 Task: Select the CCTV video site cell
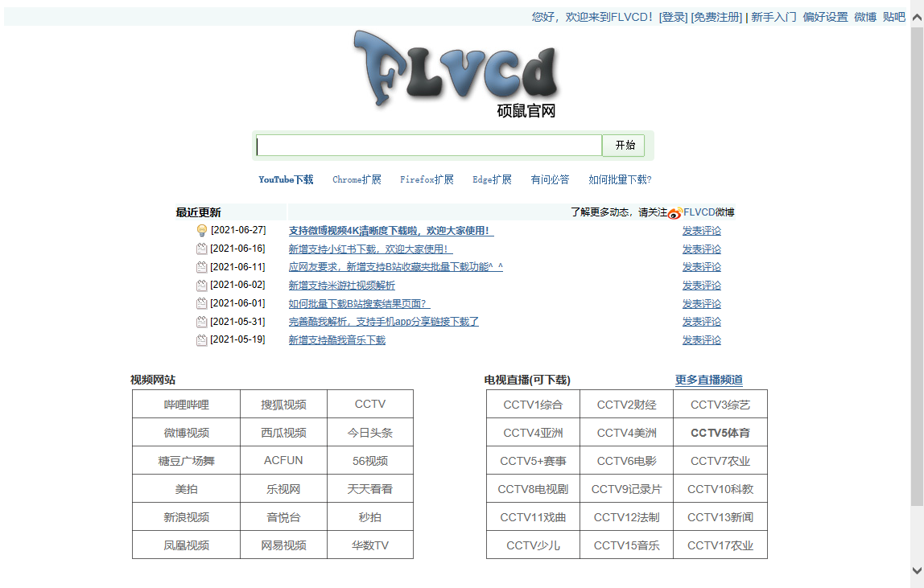coord(370,404)
